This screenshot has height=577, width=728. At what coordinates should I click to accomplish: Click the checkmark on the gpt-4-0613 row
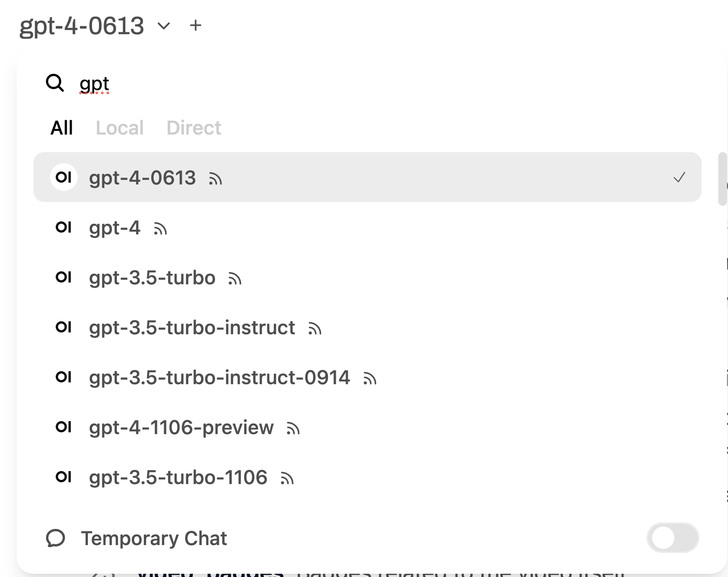pyautogui.click(x=679, y=178)
